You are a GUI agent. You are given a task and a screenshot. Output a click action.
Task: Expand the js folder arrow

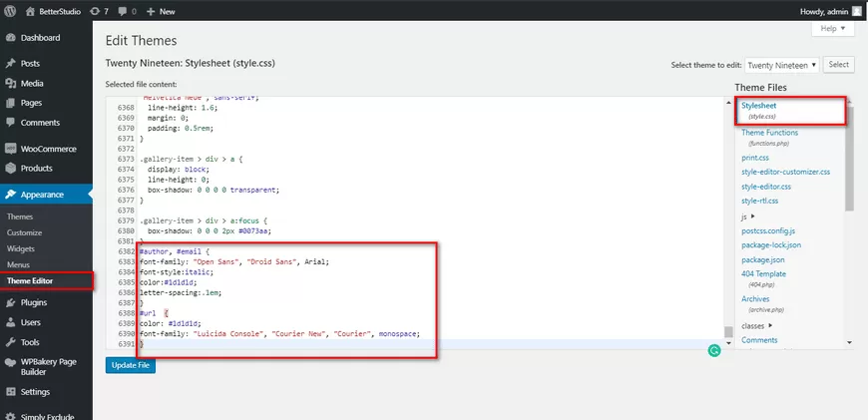click(753, 216)
